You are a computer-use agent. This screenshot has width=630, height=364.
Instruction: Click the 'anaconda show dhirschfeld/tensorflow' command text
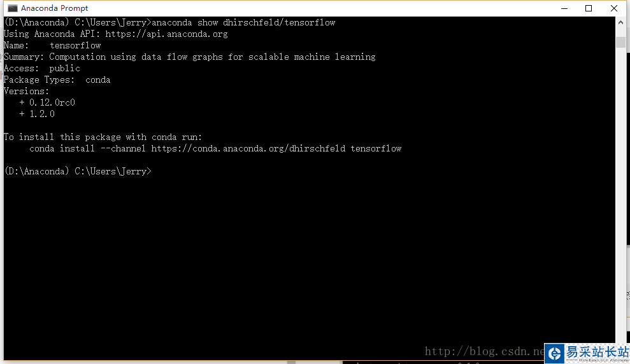pos(243,22)
